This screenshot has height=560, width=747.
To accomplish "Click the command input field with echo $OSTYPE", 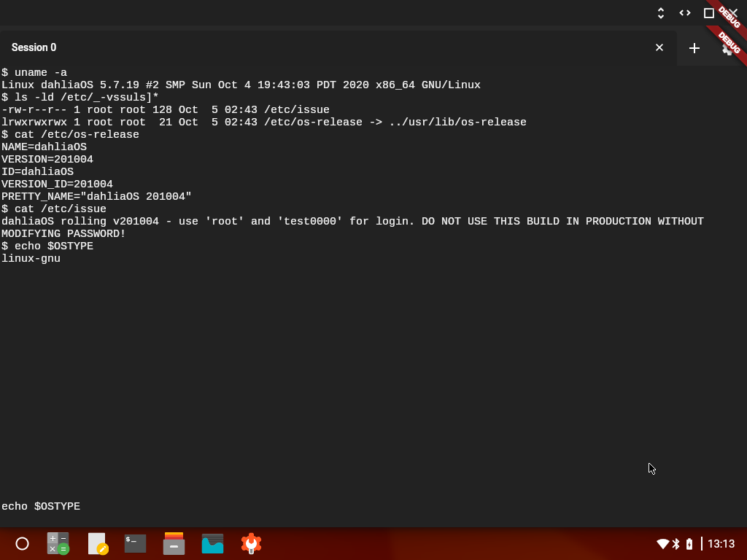I will pos(373,506).
